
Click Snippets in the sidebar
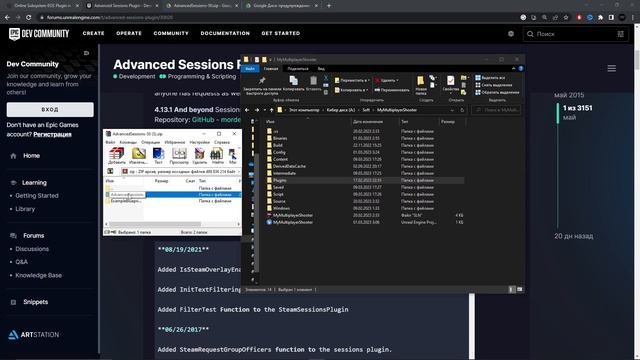[36, 302]
